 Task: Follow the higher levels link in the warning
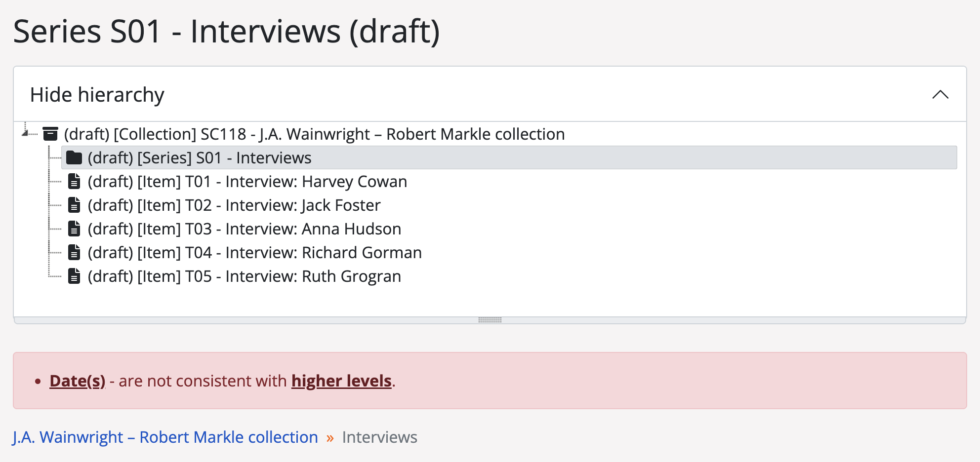click(341, 381)
